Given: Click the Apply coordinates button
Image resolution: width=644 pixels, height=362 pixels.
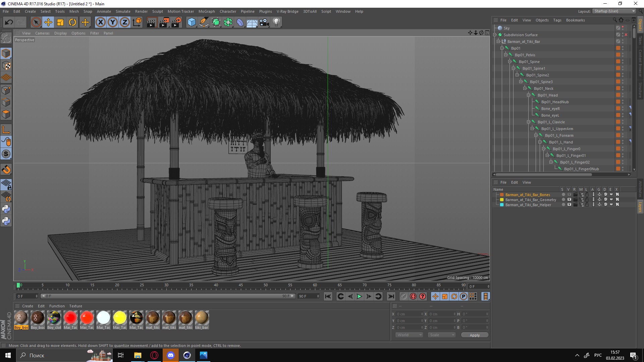Looking at the screenshot, I should pyautogui.click(x=475, y=335).
